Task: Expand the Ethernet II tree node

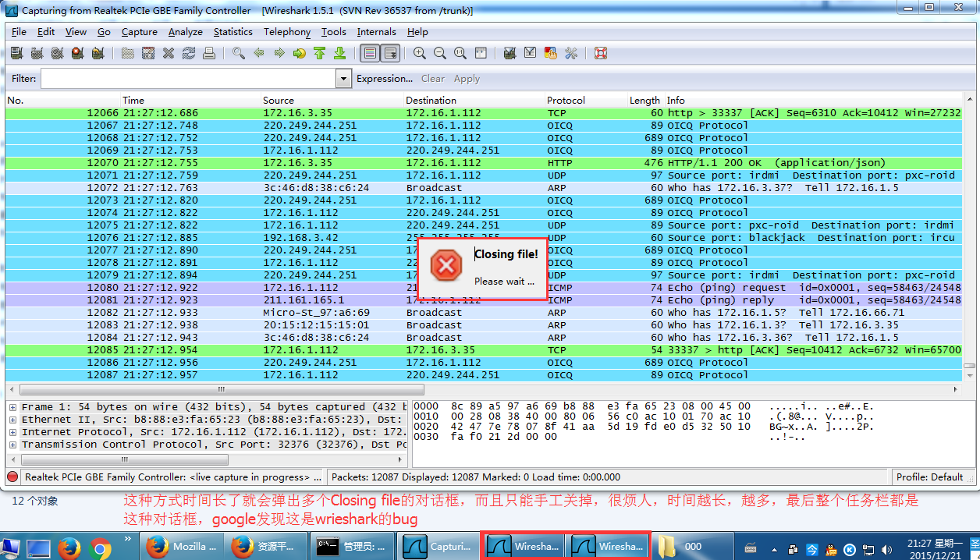Action: point(13,420)
